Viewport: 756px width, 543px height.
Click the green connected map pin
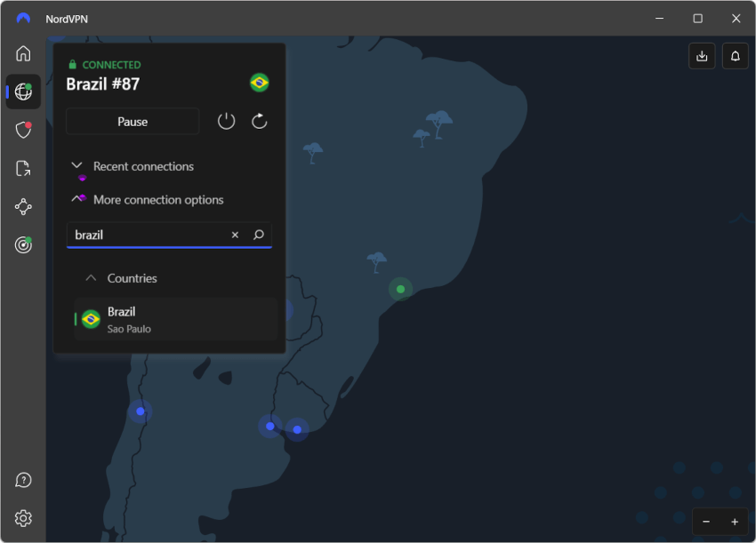click(400, 289)
